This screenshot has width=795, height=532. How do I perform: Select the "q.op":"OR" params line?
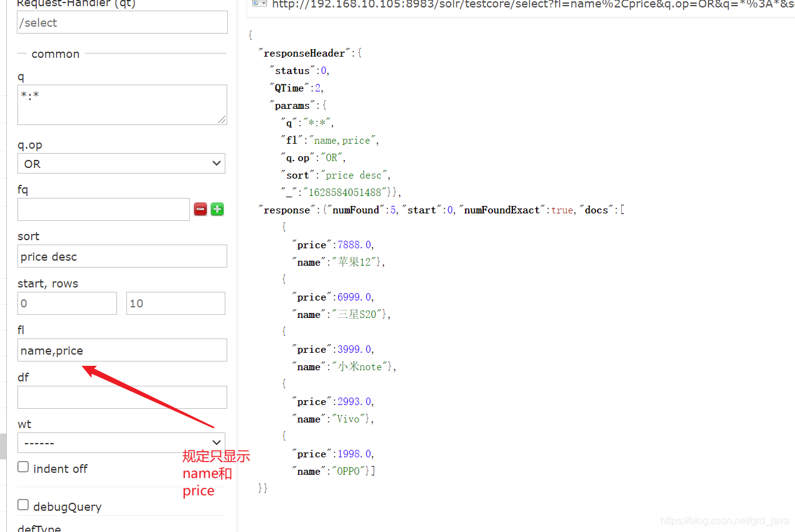(313, 157)
